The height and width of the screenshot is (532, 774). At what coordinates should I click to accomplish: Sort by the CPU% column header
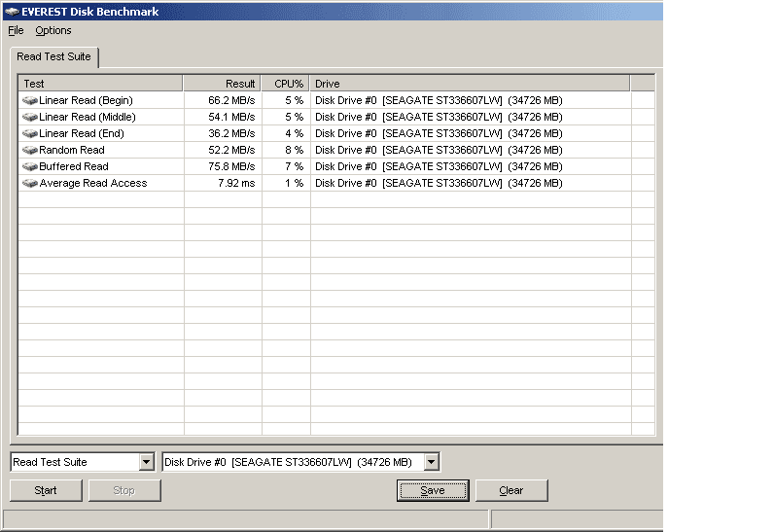[286, 84]
